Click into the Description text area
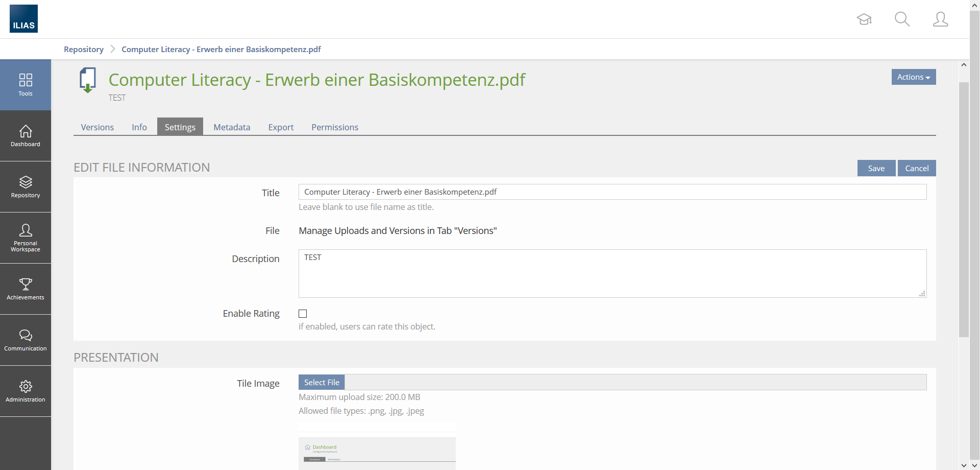980x470 pixels. [612, 273]
